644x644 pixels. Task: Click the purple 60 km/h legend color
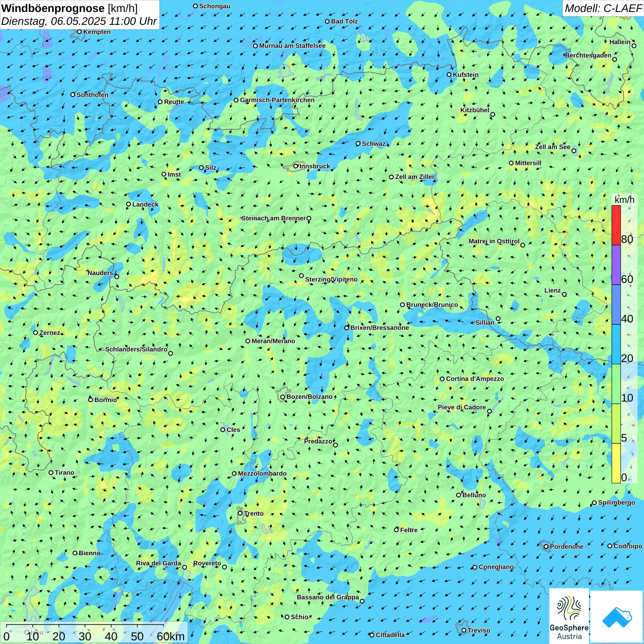[x=616, y=265]
